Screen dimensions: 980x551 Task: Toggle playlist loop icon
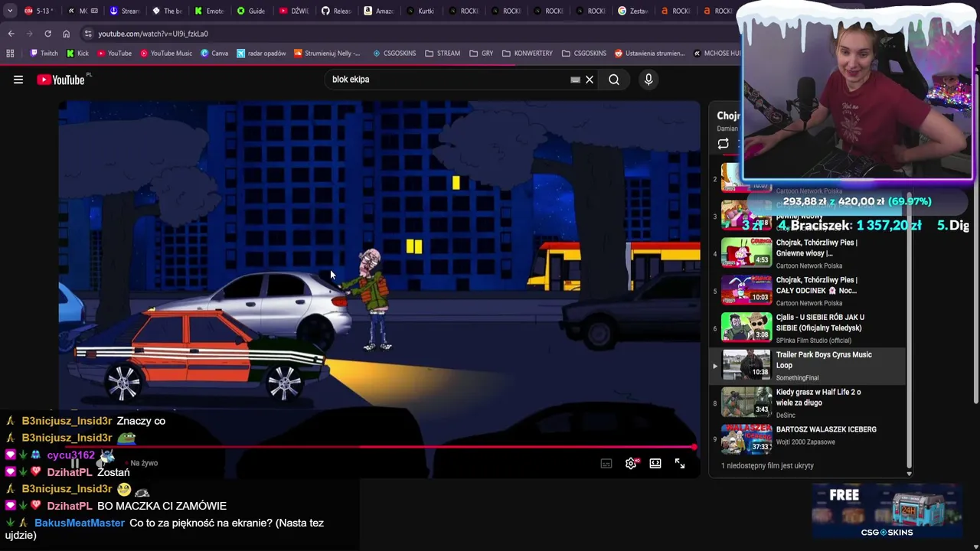point(723,144)
